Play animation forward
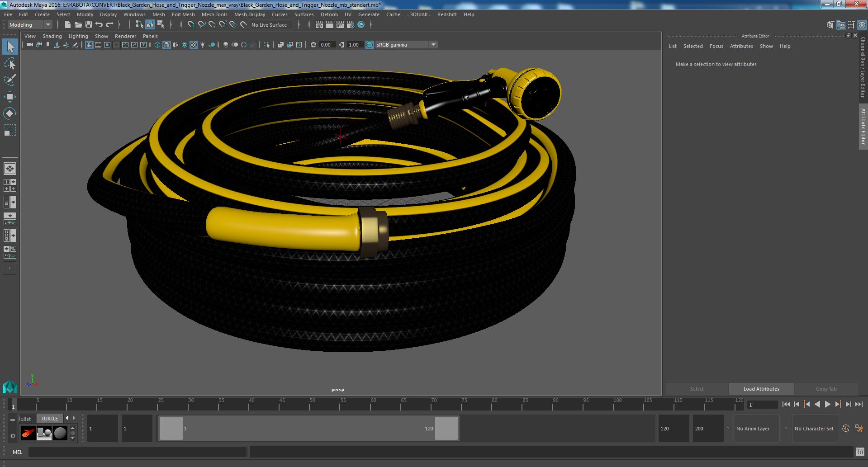Viewport: 868px width, 467px height. (827, 405)
